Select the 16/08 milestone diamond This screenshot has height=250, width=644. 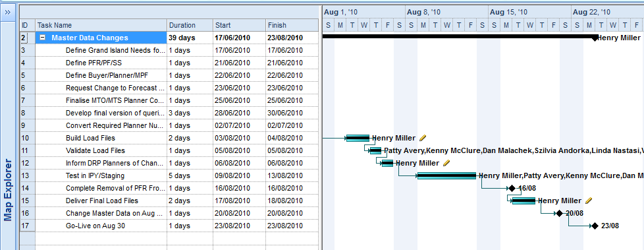pyautogui.click(x=512, y=188)
